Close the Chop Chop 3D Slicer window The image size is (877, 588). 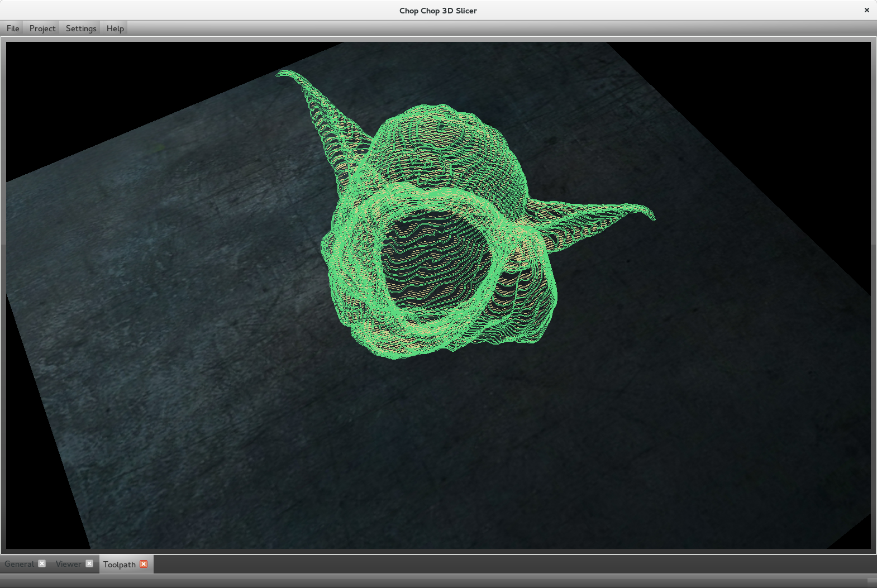pyautogui.click(x=866, y=10)
